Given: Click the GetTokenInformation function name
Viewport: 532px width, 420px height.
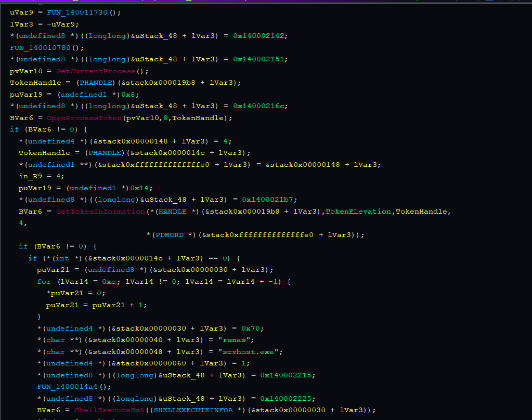Looking at the screenshot, I should pyautogui.click(x=93, y=212).
